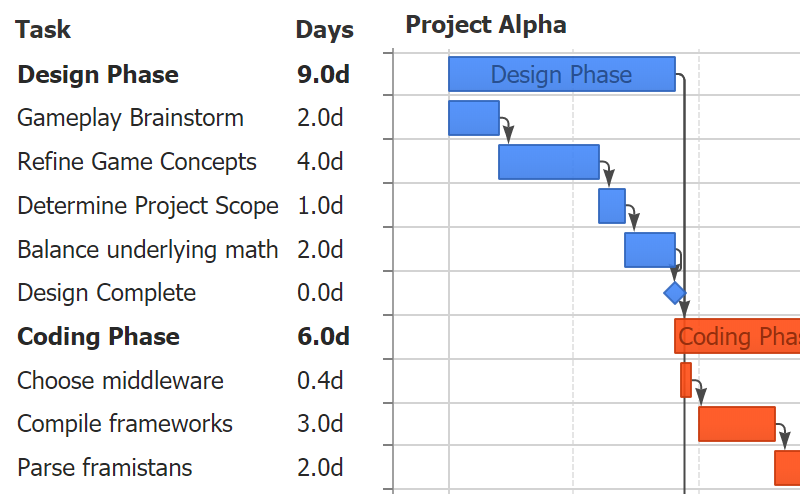Click the Design Complete milestone diamond

(x=675, y=293)
